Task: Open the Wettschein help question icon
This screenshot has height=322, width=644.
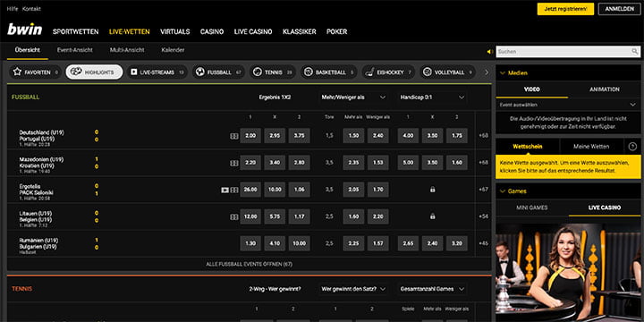Action: click(632, 146)
